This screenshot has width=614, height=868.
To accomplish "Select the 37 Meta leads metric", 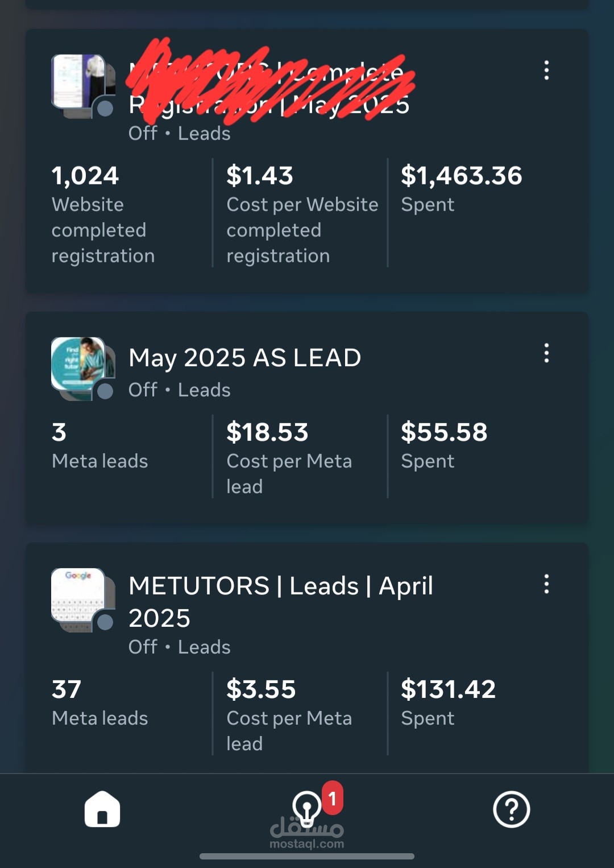I will (x=100, y=702).
